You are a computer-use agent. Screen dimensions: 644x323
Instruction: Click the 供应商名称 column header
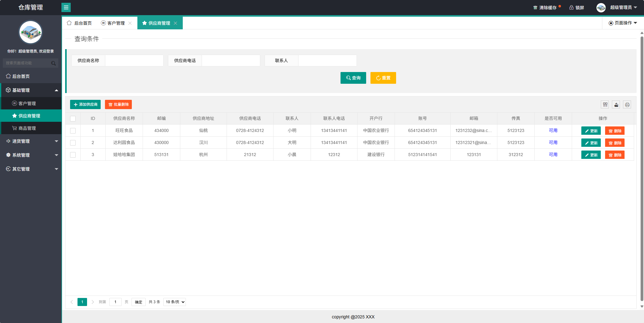click(x=124, y=118)
